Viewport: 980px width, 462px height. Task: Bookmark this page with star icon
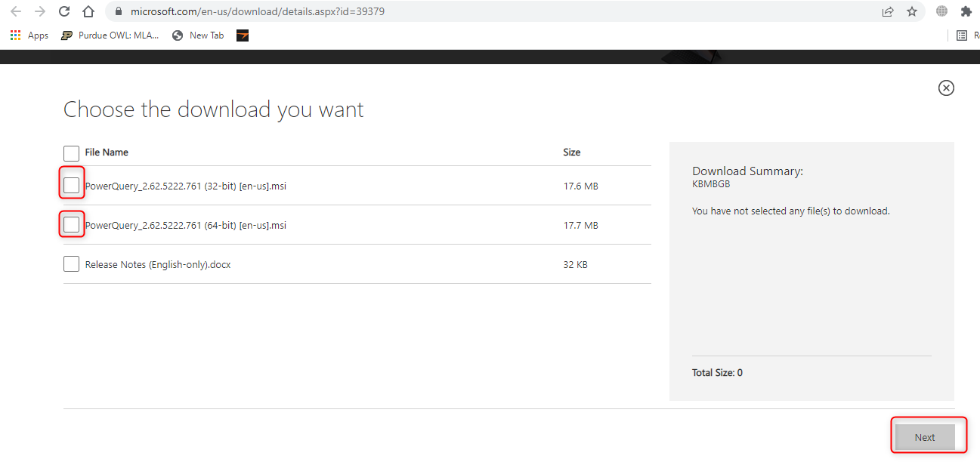912,12
